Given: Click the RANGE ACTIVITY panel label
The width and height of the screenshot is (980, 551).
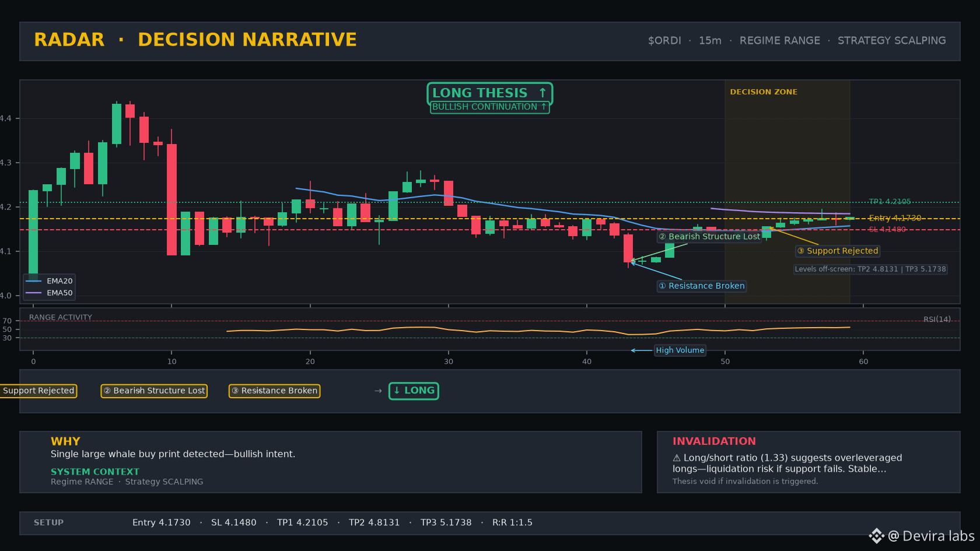Looking at the screenshot, I should point(61,318).
